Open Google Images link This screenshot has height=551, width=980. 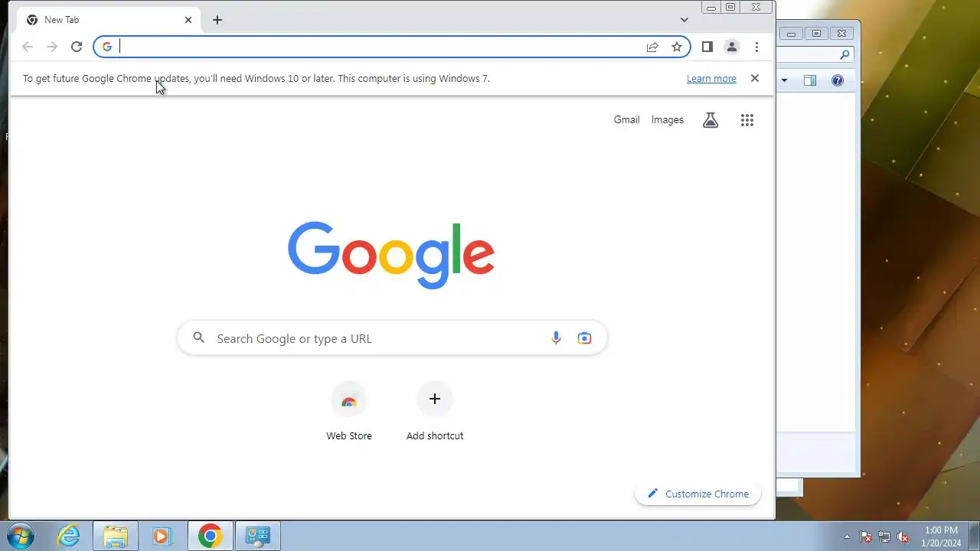pyautogui.click(x=668, y=120)
